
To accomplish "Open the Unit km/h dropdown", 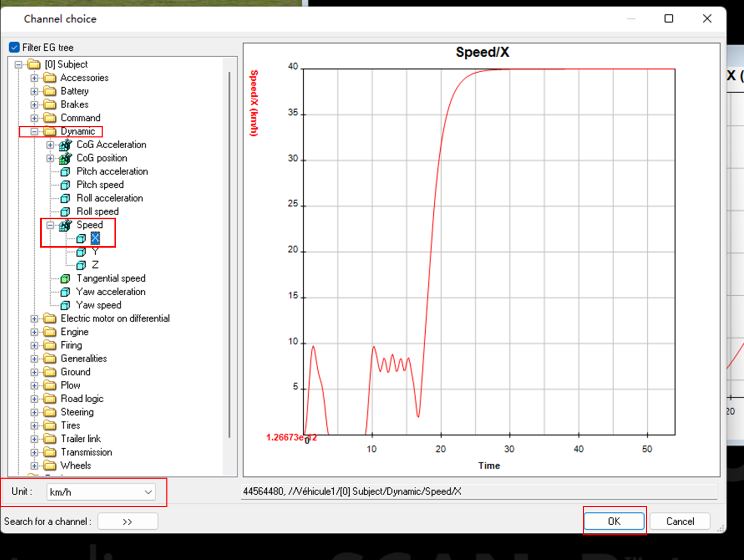I will click(x=101, y=492).
